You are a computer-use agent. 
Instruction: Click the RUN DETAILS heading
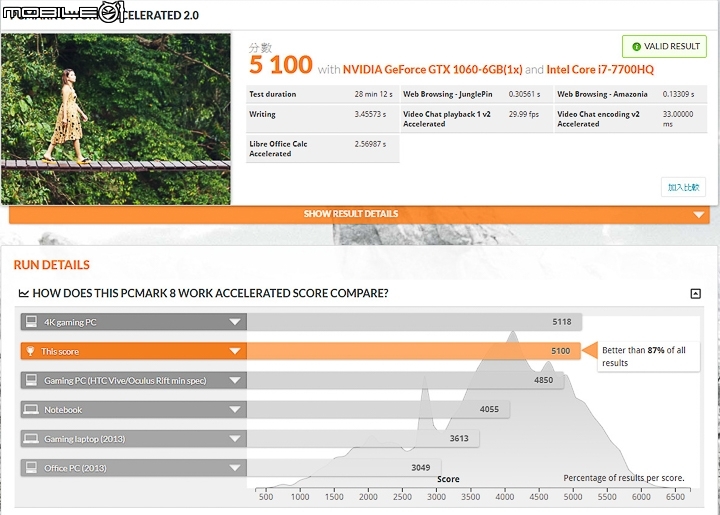(51, 265)
